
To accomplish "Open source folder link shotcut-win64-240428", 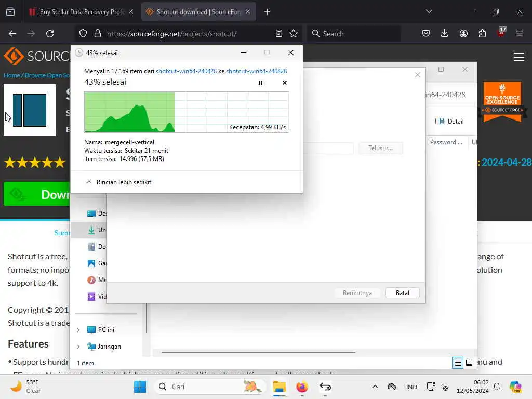I will [x=186, y=71].
